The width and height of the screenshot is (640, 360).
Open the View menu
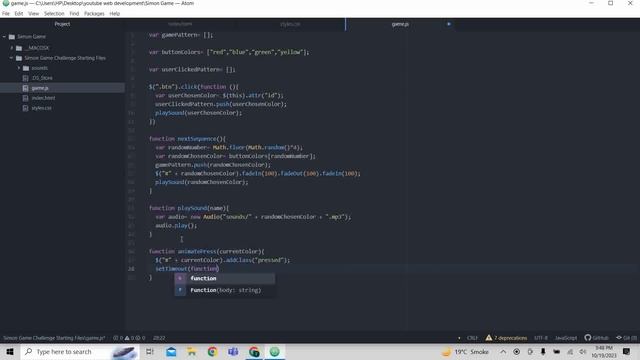33,13
